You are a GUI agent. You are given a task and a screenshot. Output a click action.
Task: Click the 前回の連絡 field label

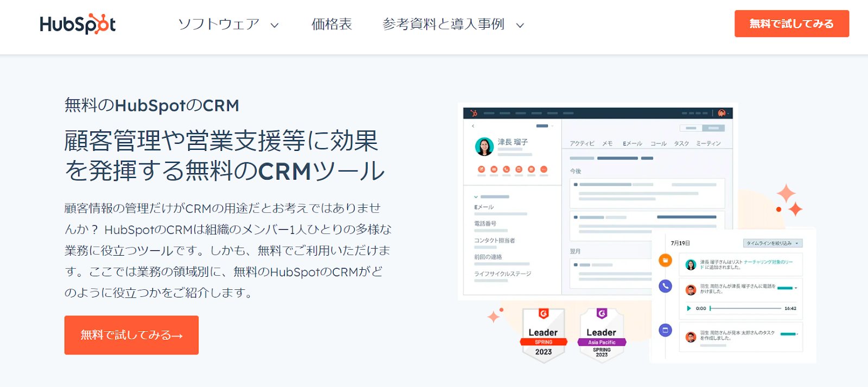click(488, 257)
